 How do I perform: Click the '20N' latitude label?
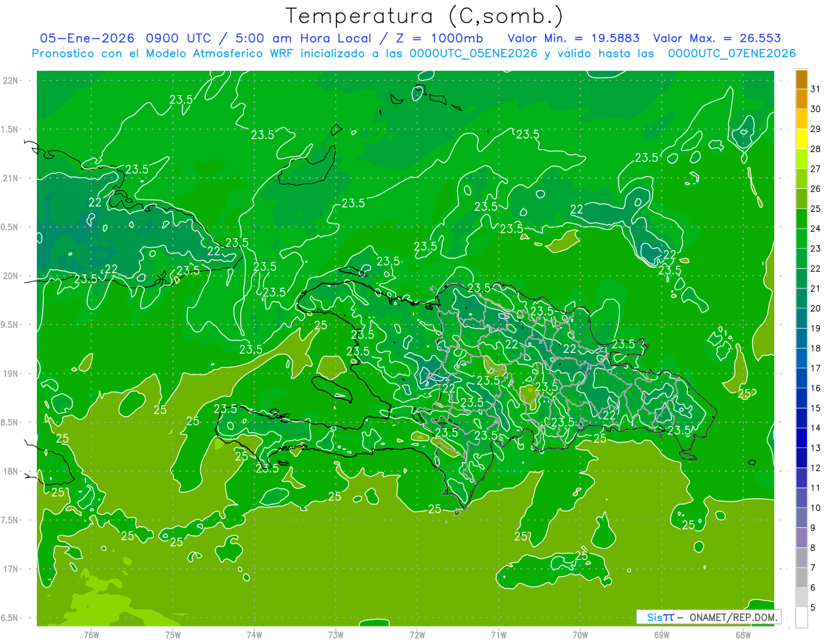[x=11, y=276]
